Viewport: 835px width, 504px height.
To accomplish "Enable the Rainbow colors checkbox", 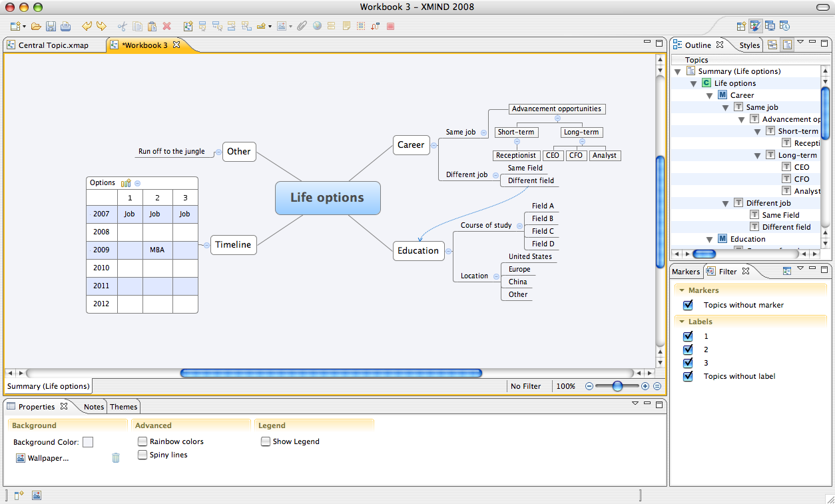I will tap(142, 441).
